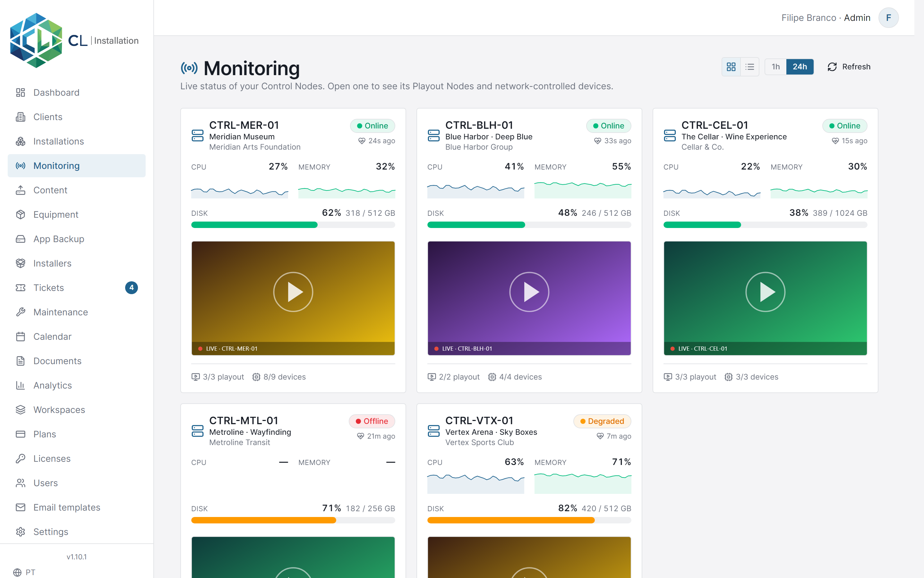Click the Users people icon

tap(21, 483)
